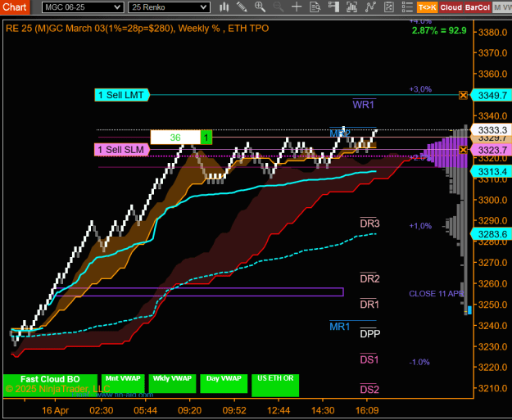
Task: Click the 3283.6 cyan price marker
Action: (492, 234)
